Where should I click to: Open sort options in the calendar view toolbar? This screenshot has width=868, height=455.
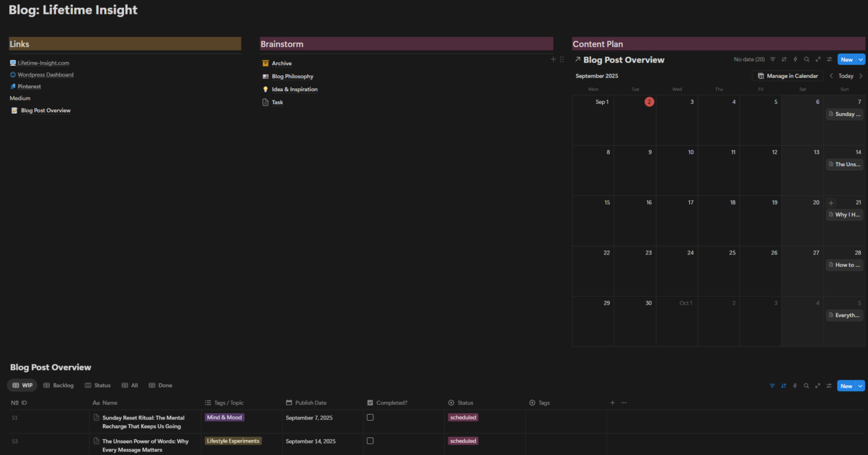[x=784, y=59]
